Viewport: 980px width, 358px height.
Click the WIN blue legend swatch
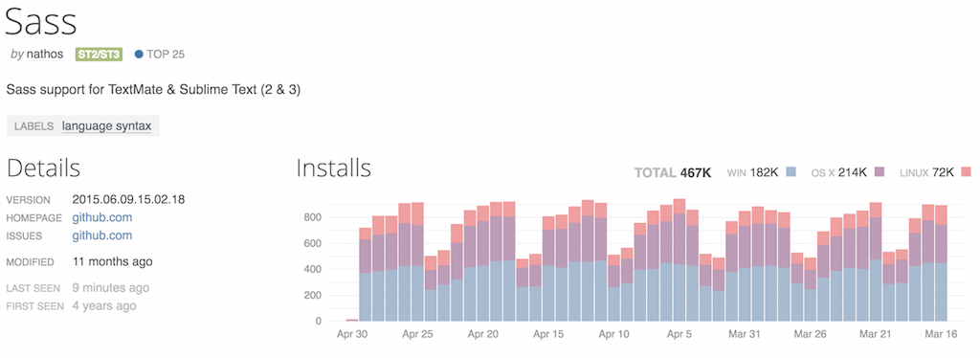coord(791,171)
